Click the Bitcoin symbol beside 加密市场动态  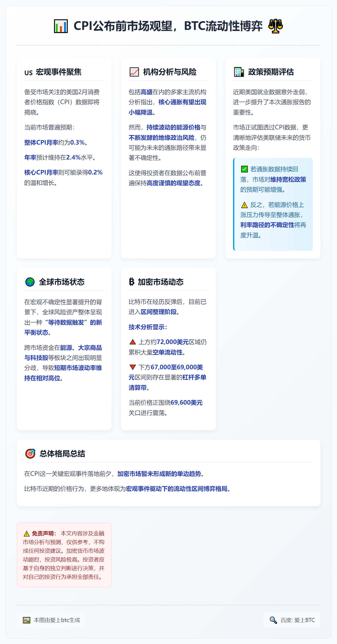point(131,282)
